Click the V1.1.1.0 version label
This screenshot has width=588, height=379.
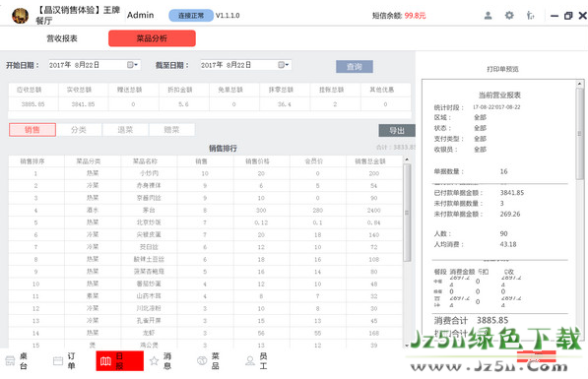coord(228,16)
